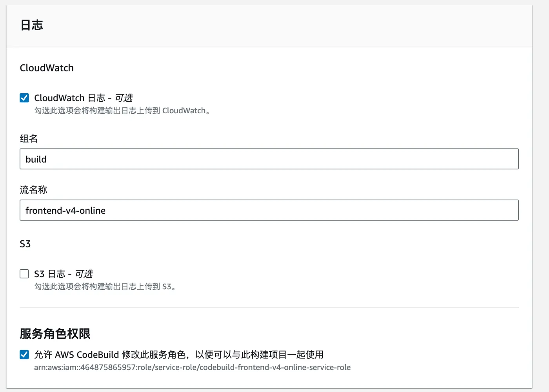The image size is (549, 392).
Task: Click the 日志 panel header title
Action: (x=32, y=25)
